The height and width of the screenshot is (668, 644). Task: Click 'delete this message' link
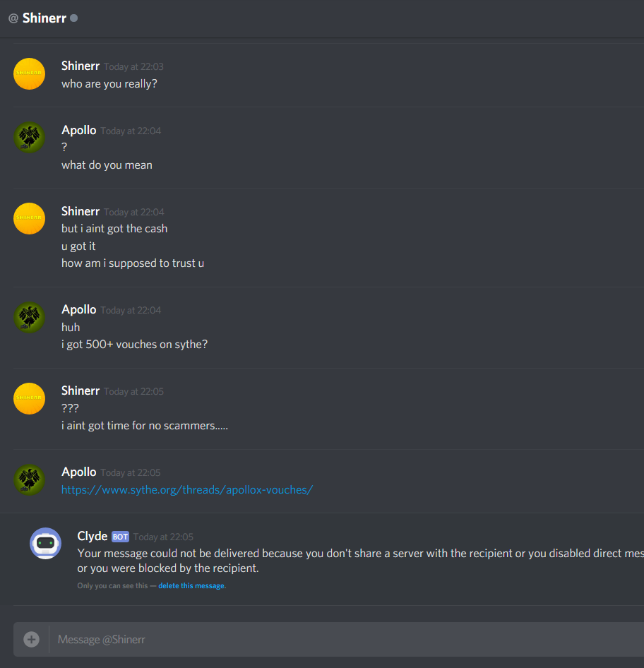coord(191,586)
